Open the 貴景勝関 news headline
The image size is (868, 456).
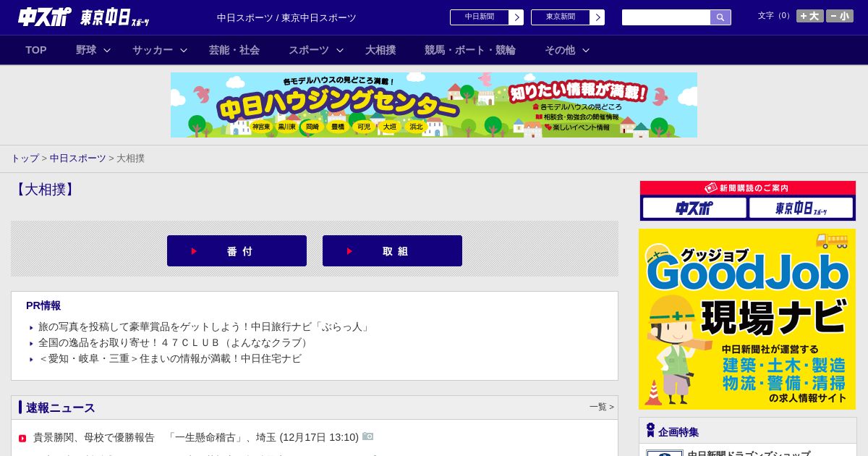[196, 437]
